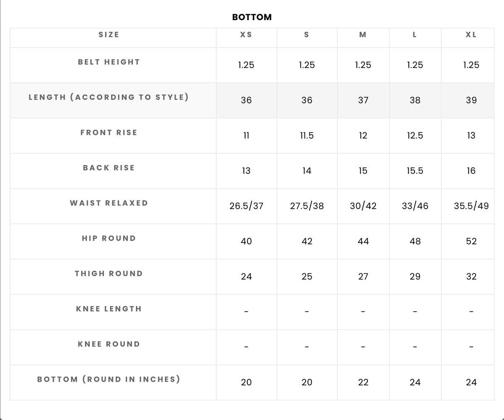Screen dimensions: 504x420
Task: Click front rise value 11.5
Action: click(307, 135)
